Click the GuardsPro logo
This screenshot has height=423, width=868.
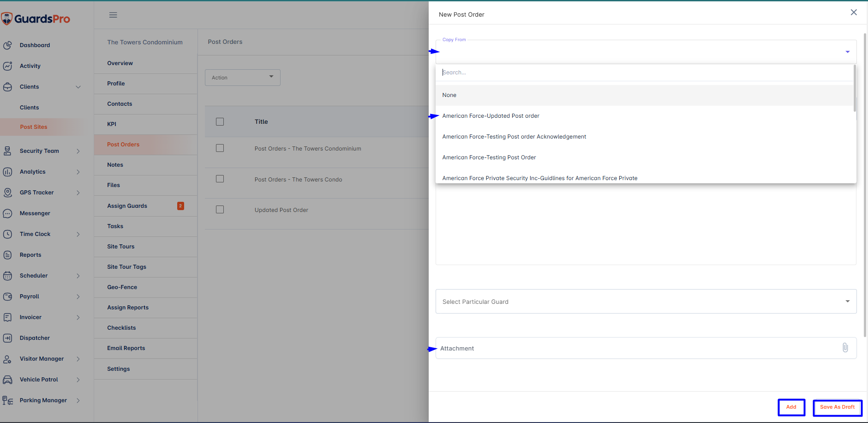36,18
